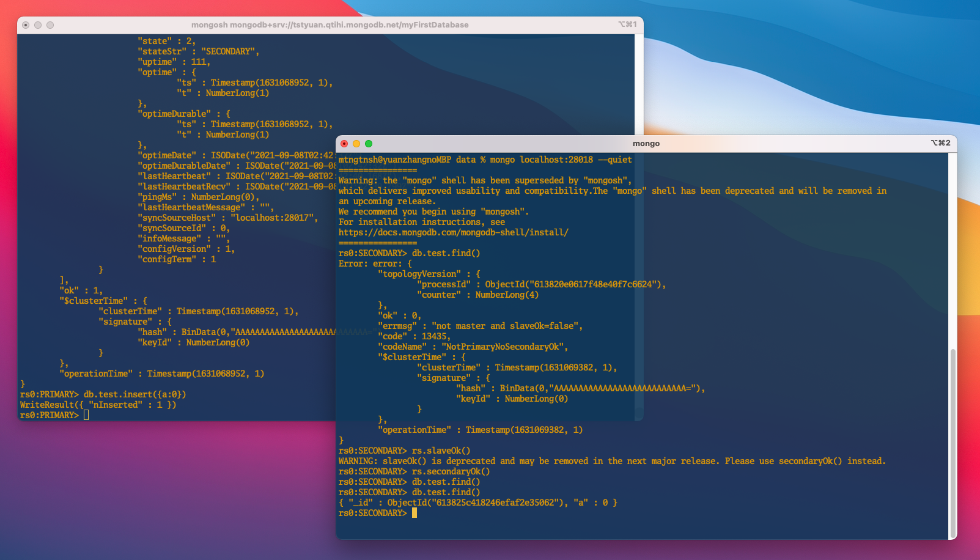980x560 pixels.
Task: Click the mongo window title bar text
Action: [646, 144]
